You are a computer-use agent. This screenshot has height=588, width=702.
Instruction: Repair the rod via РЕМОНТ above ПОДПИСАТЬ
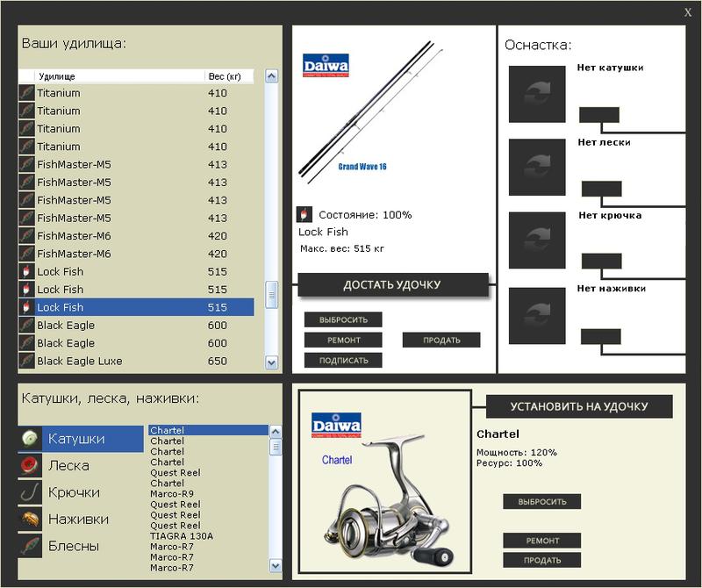343,340
